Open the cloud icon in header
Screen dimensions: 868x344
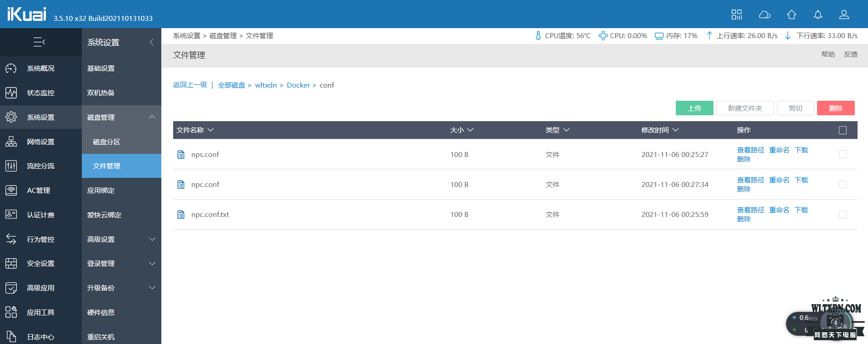click(764, 15)
